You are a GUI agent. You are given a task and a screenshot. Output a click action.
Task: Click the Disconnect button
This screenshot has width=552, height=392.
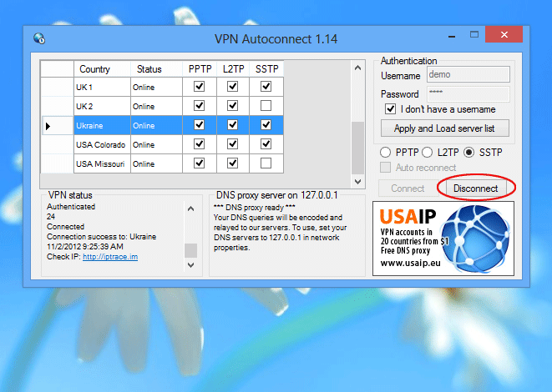pyautogui.click(x=476, y=188)
